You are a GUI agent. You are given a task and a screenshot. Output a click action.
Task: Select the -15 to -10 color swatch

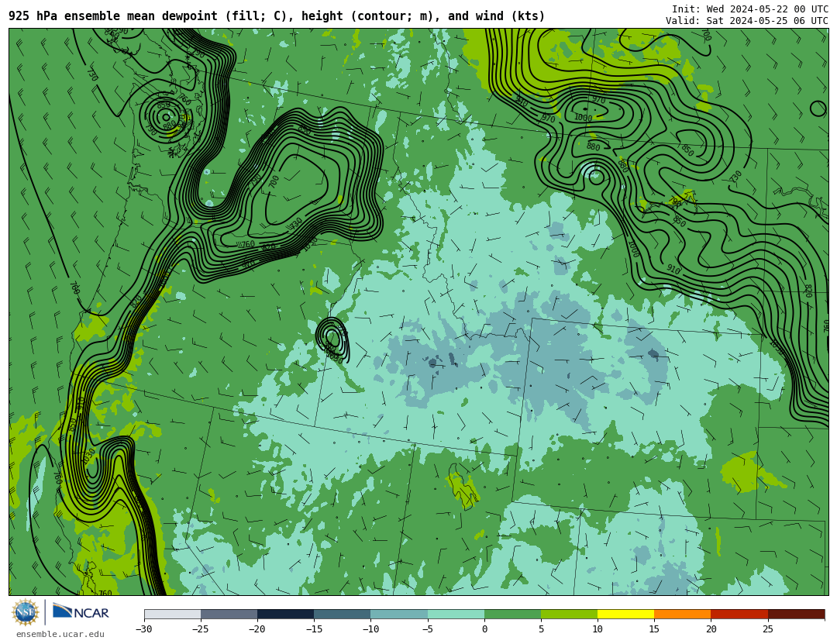point(343,614)
